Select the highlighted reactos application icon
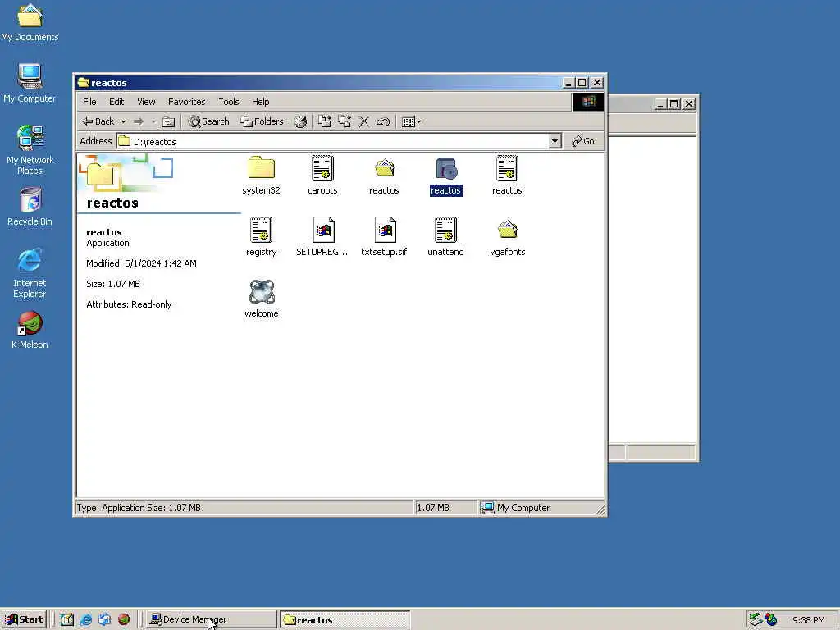This screenshot has width=840, height=630. coord(445,176)
